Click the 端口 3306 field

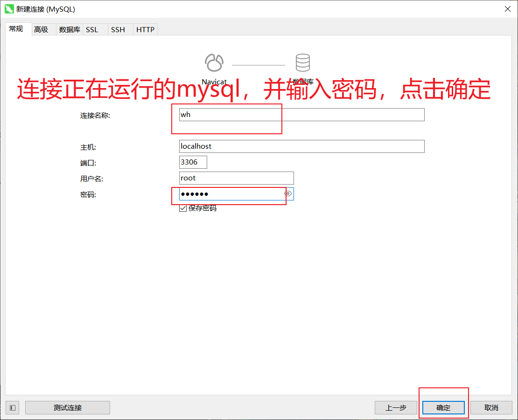click(193, 162)
